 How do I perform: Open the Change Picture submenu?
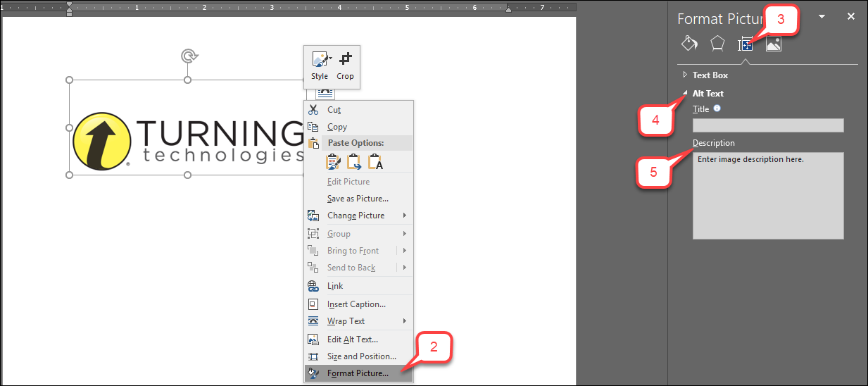coord(358,216)
